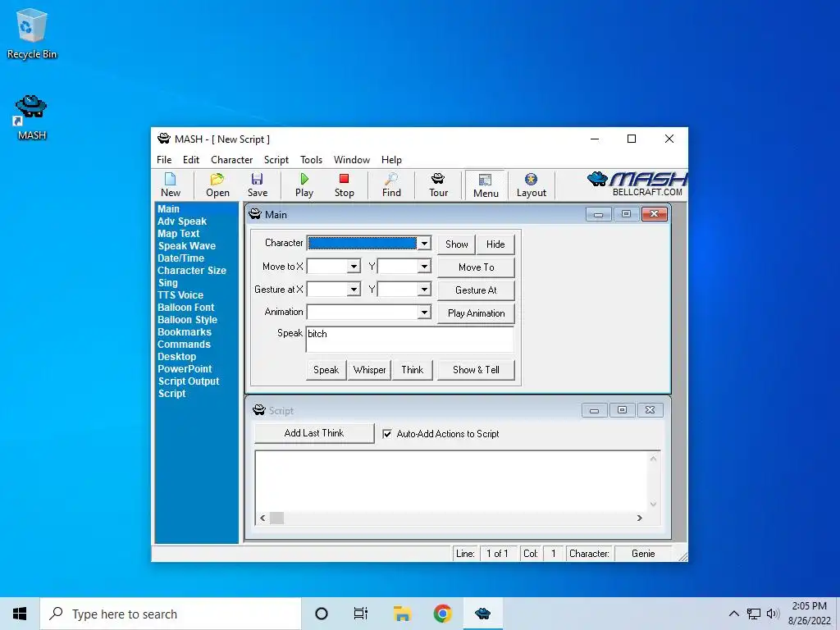Open the File menu

pyautogui.click(x=164, y=160)
